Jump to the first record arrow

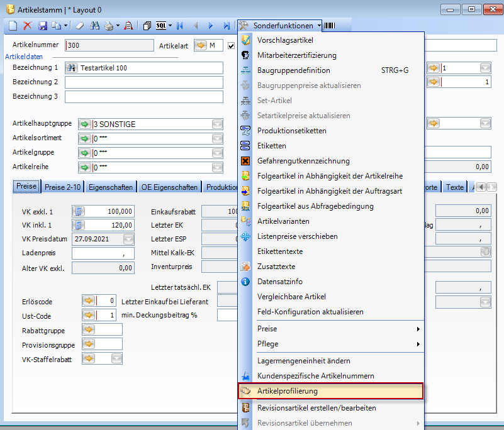click(180, 26)
